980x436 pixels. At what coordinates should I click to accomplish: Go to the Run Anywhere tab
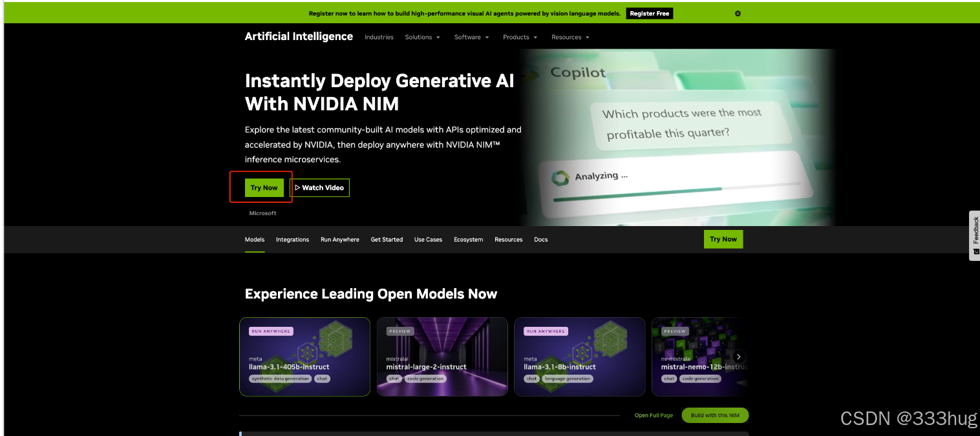point(340,240)
